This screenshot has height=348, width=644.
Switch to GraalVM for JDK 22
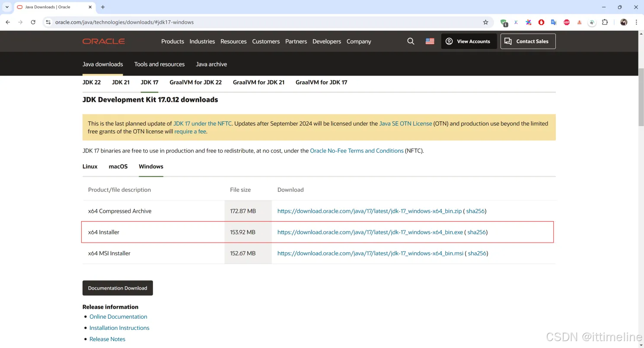[x=196, y=82]
